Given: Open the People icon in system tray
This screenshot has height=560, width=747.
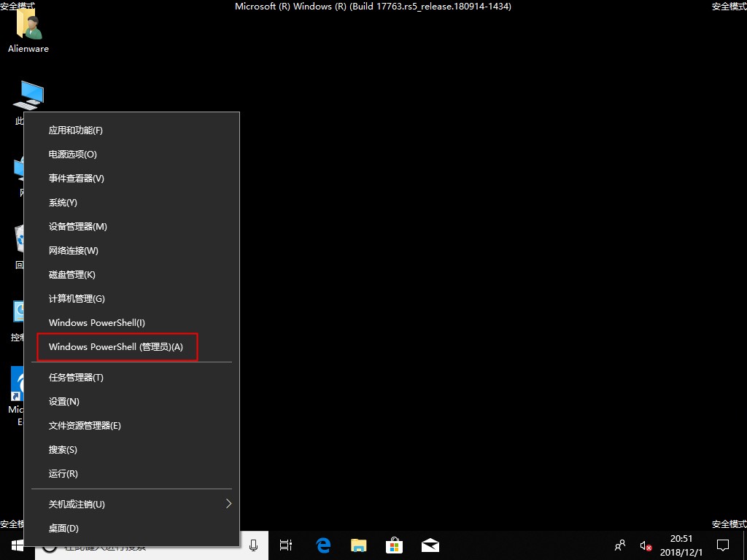Looking at the screenshot, I should pos(620,545).
